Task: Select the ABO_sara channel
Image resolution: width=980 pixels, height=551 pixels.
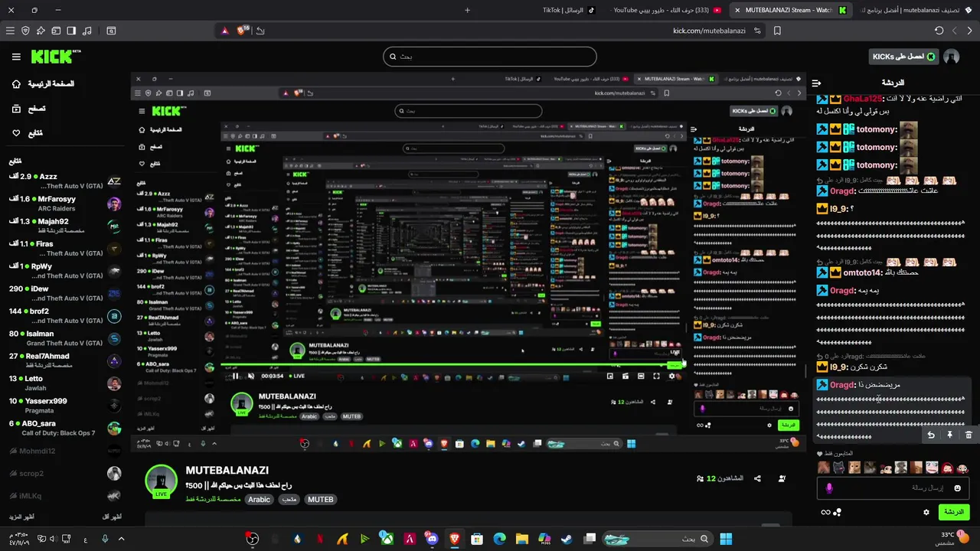Action: click(65, 428)
